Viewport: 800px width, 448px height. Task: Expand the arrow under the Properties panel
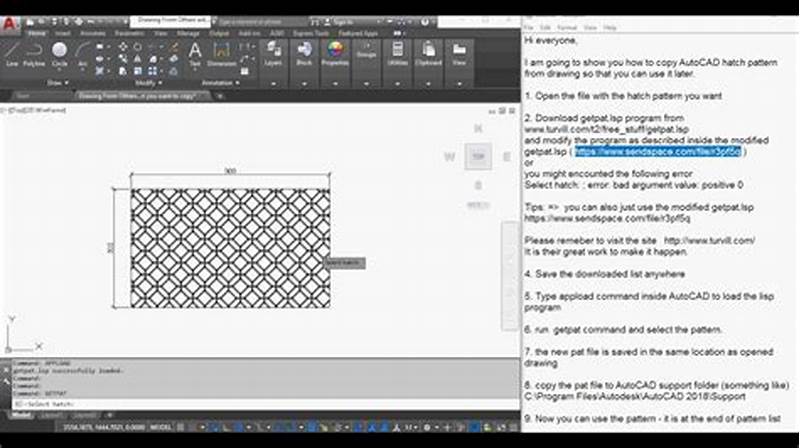pos(335,83)
